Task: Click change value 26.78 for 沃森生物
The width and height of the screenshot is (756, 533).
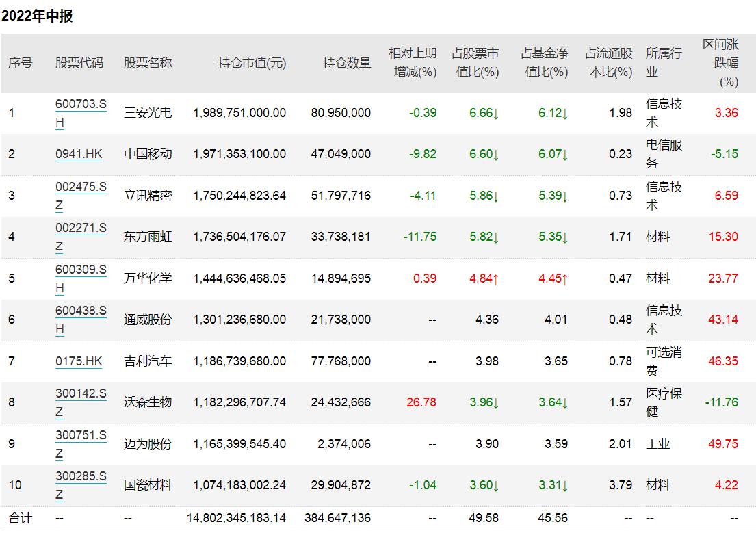Action: pyautogui.click(x=421, y=402)
